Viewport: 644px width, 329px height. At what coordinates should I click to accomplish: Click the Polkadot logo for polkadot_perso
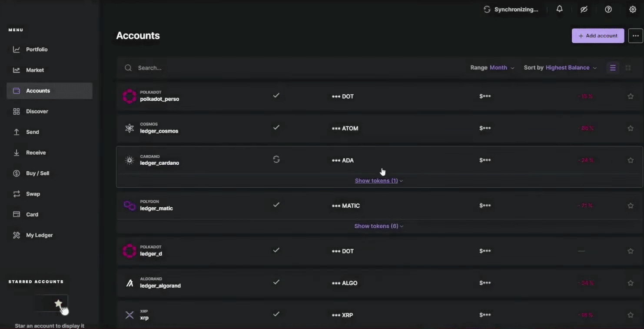point(129,96)
